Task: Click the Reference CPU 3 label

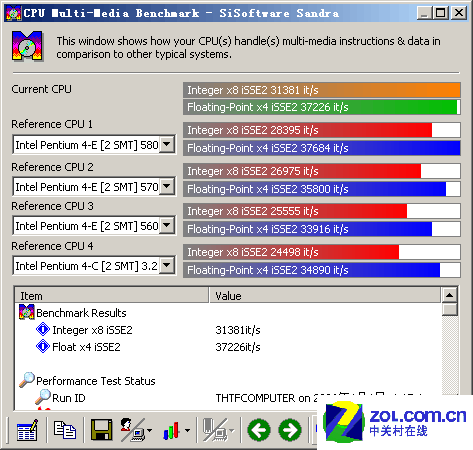Action: (52, 206)
